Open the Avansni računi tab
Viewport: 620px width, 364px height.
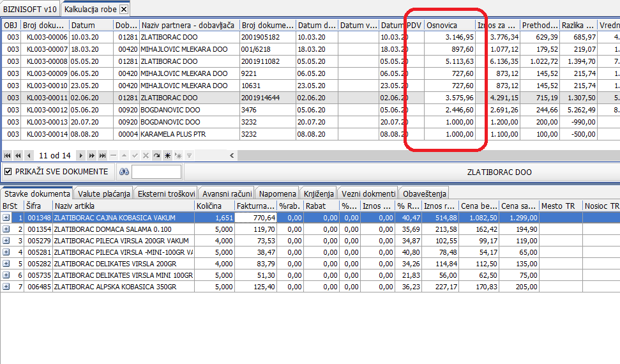coord(227,193)
